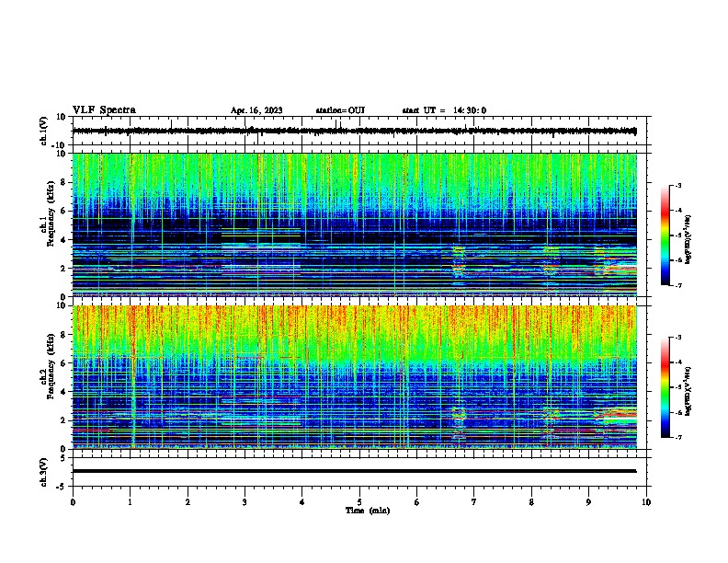Click the ch.2 "Frequency (kHz)" axis label
728x563 pixels.
pos(51,365)
